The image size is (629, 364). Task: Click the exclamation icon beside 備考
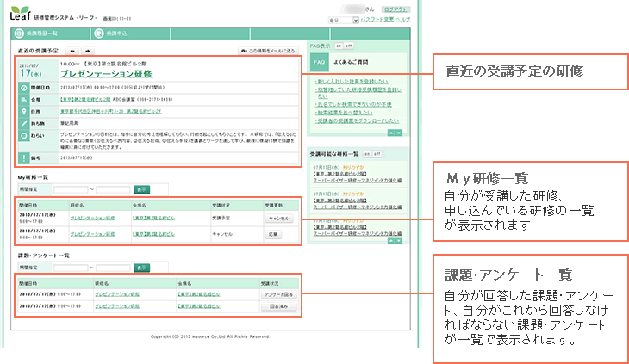(23, 158)
